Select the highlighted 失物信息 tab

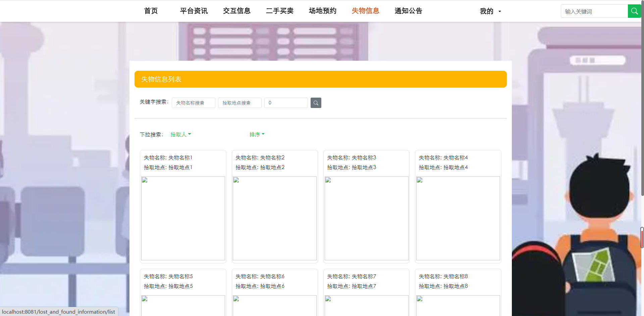365,11
